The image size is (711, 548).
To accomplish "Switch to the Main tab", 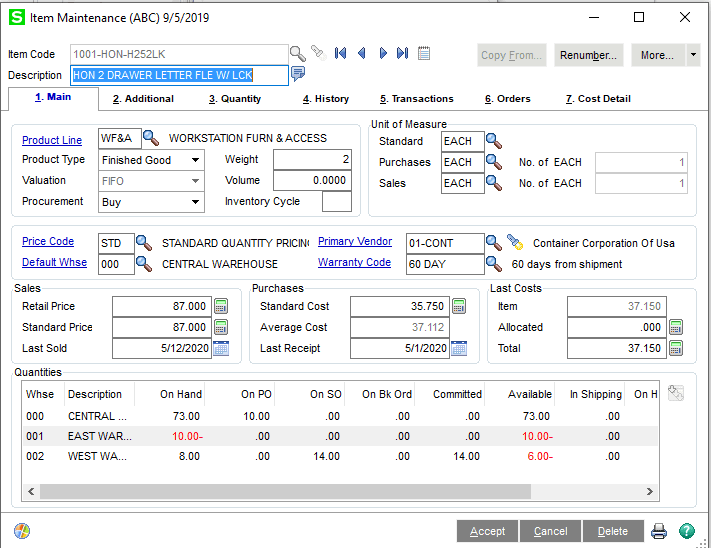I will 53,97.
